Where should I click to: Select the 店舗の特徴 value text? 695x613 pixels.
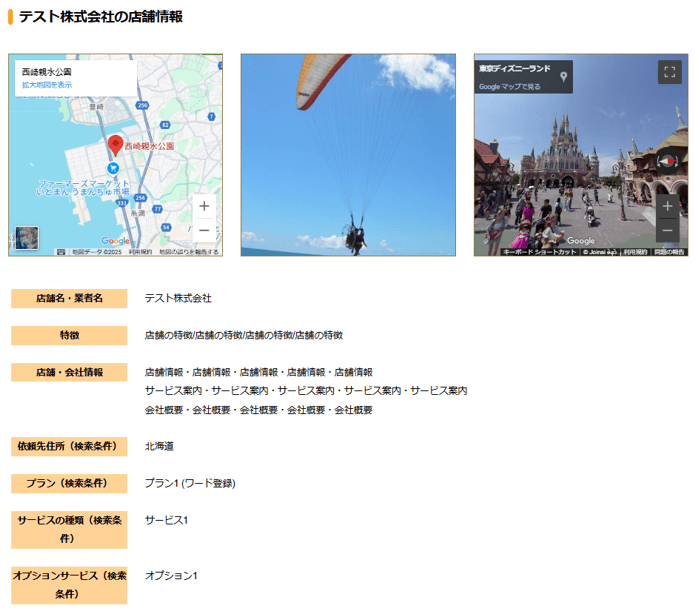click(244, 336)
